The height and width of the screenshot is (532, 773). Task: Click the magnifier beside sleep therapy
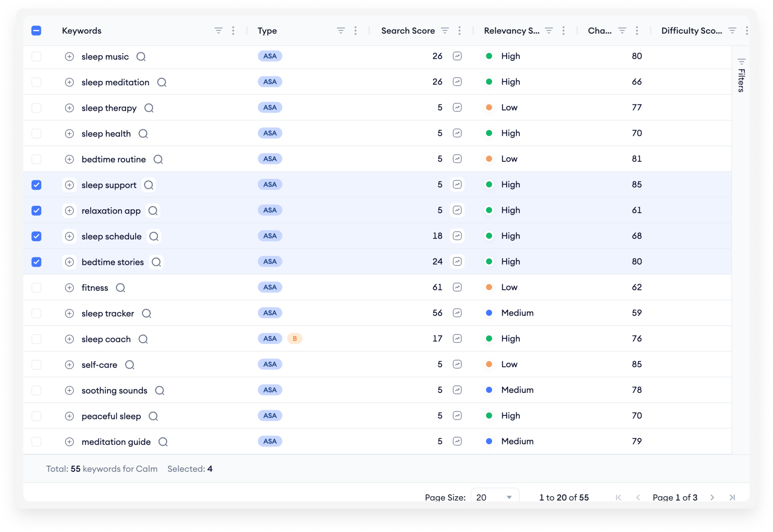(149, 108)
